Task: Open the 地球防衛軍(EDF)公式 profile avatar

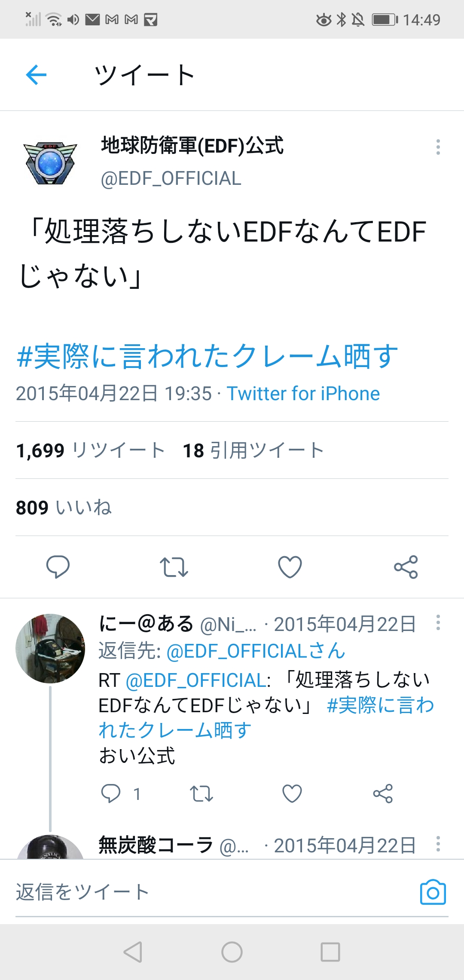Action: point(50,163)
